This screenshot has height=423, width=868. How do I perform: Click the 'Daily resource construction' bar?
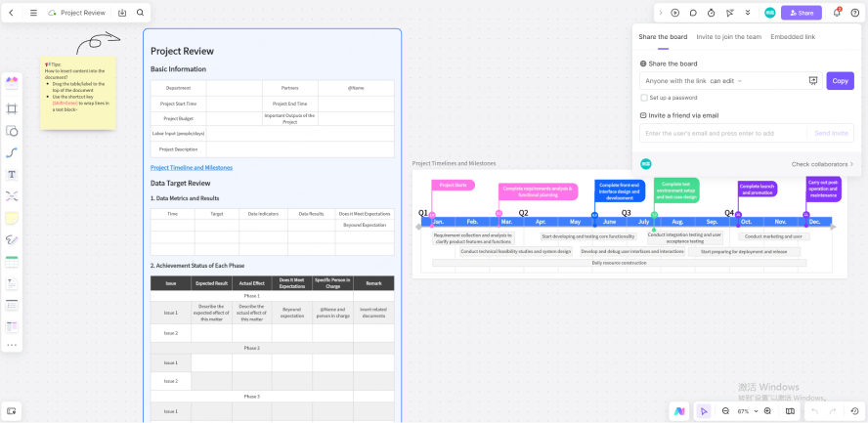click(619, 263)
